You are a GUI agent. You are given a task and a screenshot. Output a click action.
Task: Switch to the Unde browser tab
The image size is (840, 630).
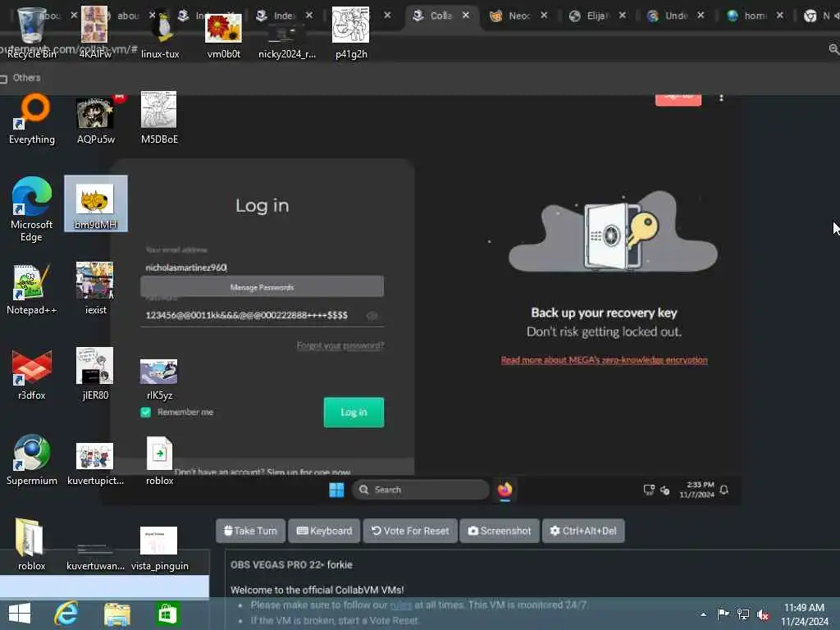pyautogui.click(x=674, y=16)
